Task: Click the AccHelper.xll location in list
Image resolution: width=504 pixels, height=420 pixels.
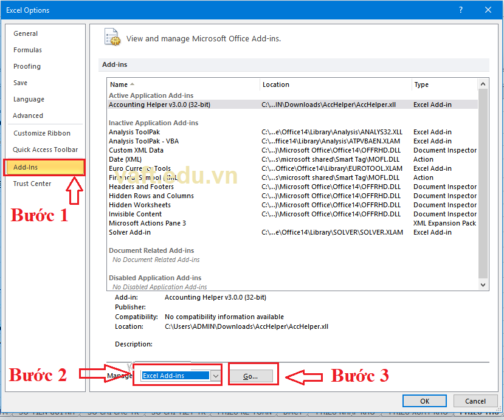Action: (x=328, y=105)
